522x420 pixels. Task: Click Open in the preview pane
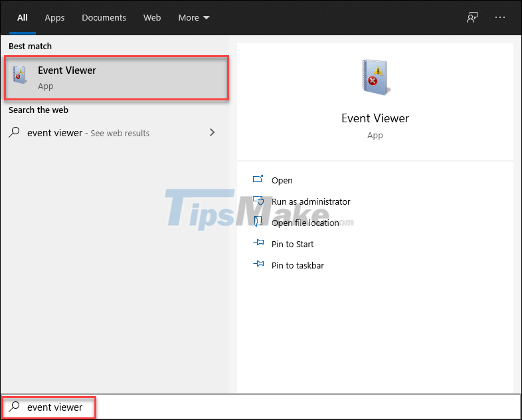click(282, 180)
